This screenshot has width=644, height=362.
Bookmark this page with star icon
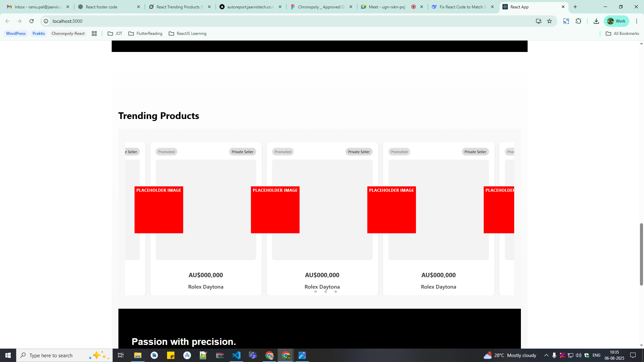click(x=549, y=21)
